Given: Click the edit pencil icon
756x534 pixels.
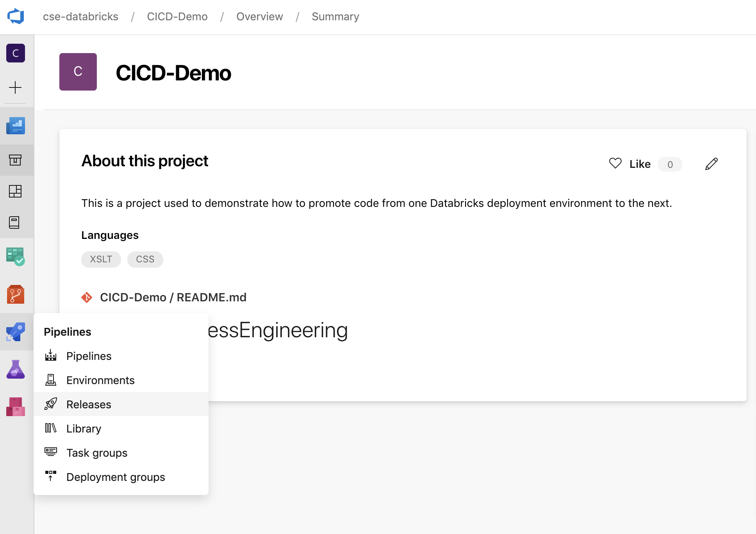Looking at the screenshot, I should (711, 164).
